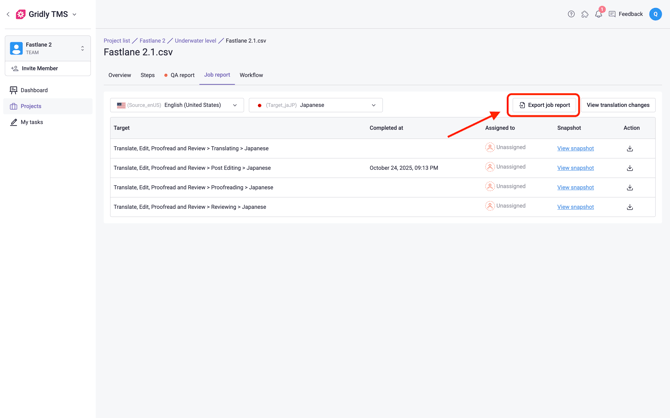Expand the Fastlane 2 team switcher

click(x=82, y=48)
